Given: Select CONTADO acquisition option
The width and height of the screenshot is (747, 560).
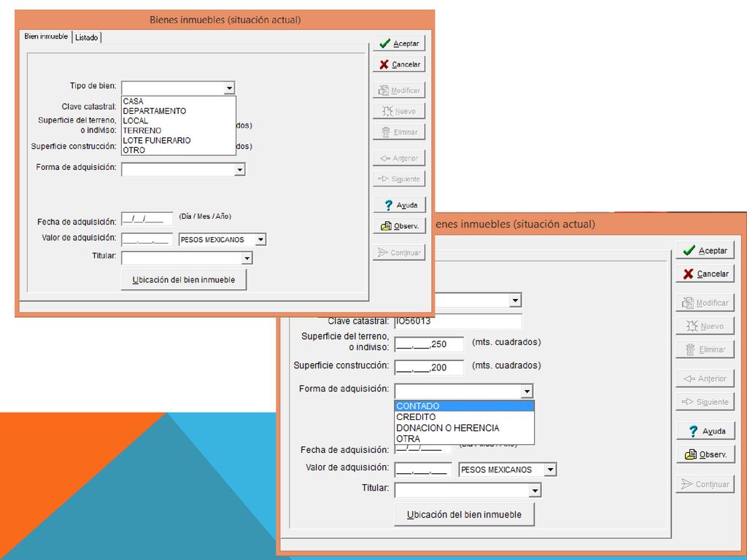Looking at the screenshot, I should pyautogui.click(x=465, y=406).
